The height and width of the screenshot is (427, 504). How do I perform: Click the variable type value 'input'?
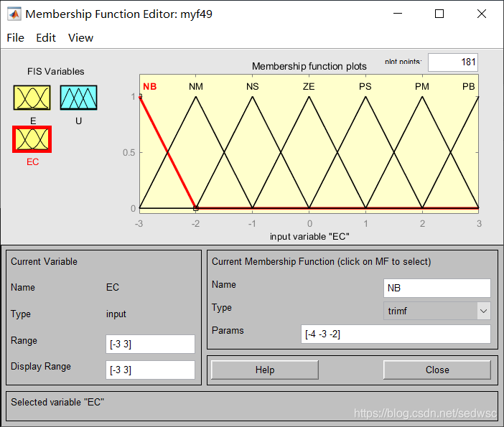pyautogui.click(x=116, y=314)
